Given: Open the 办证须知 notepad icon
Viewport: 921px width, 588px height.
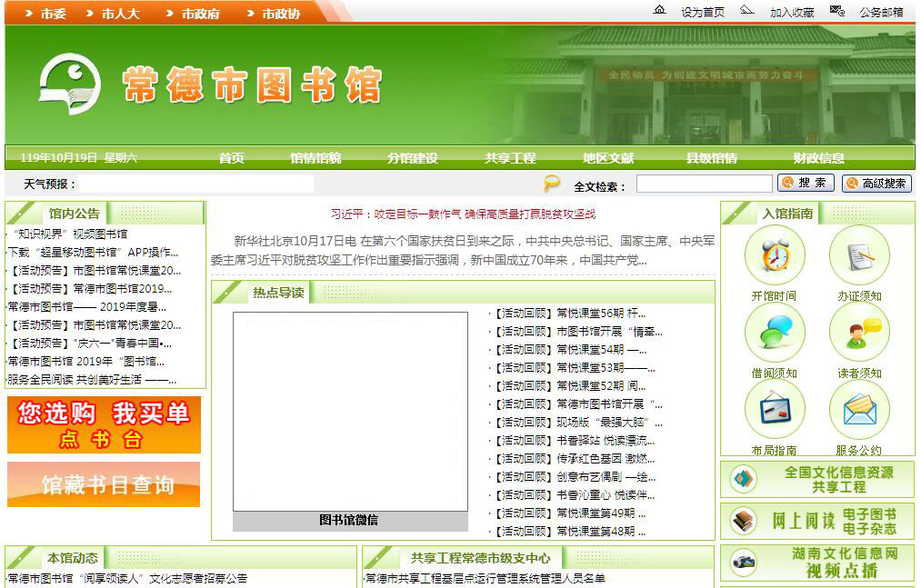Looking at the screenshot, I should pyautogui.click(x=858, y=255).
